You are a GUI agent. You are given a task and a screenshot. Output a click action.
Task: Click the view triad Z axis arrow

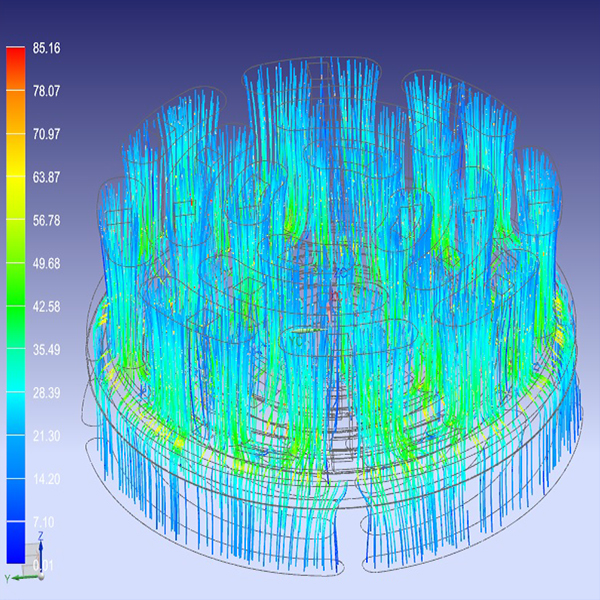(x=41, y=555)
